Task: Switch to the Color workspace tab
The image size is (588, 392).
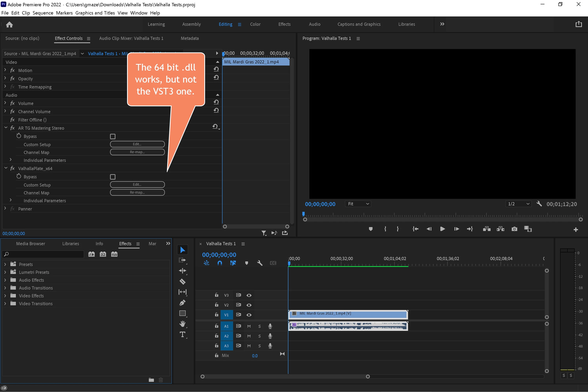Action: (255, 24)
